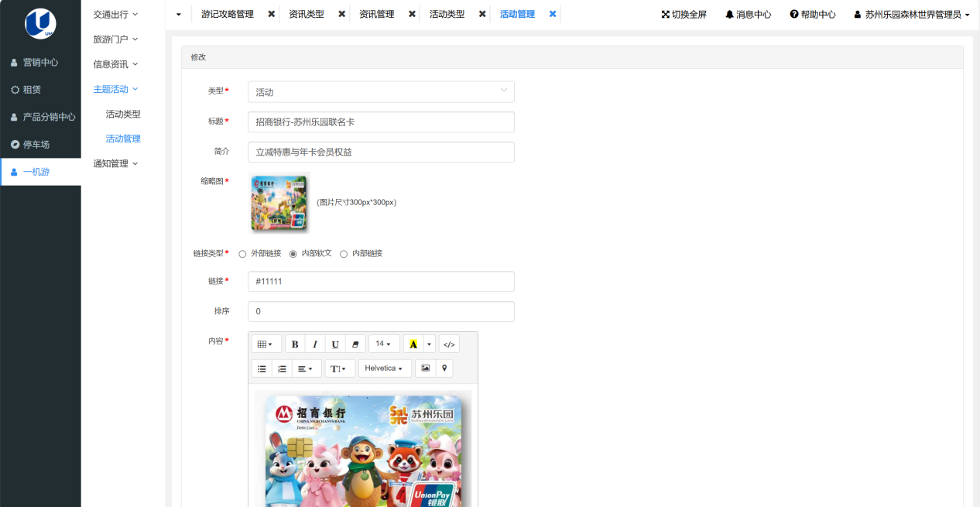
Task: Click the 链接 field containing #11111
Action: [x=381, y=281]
